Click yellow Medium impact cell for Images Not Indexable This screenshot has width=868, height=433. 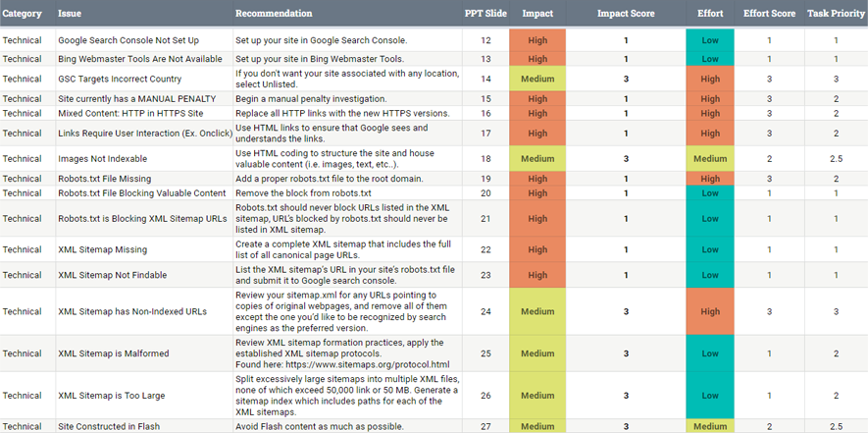click(x=537, y=159)
